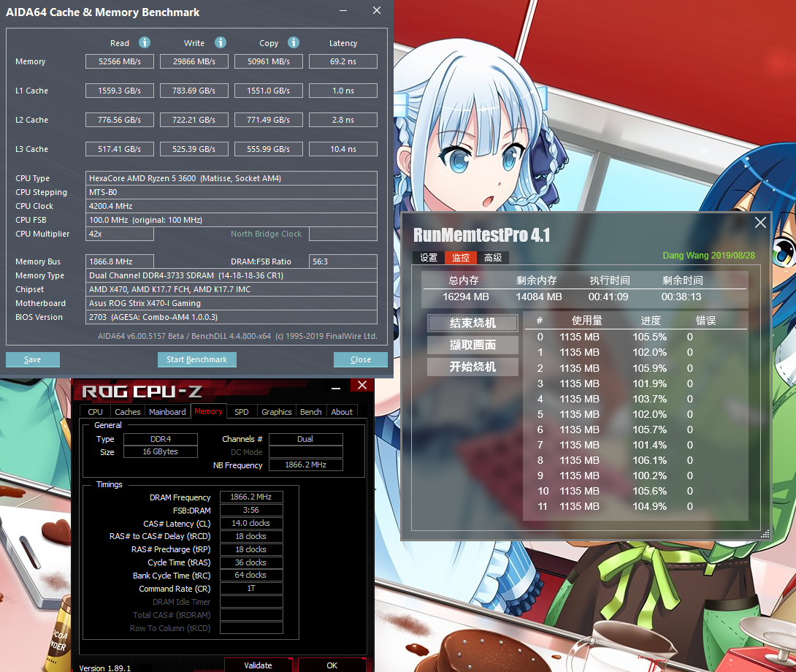Open the Bench tab in CPU-Z
796x672 pixels.
click(310, 411)
